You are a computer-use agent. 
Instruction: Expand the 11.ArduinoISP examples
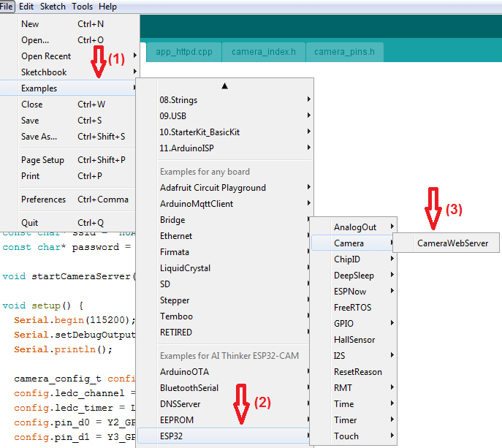[225, 148]
